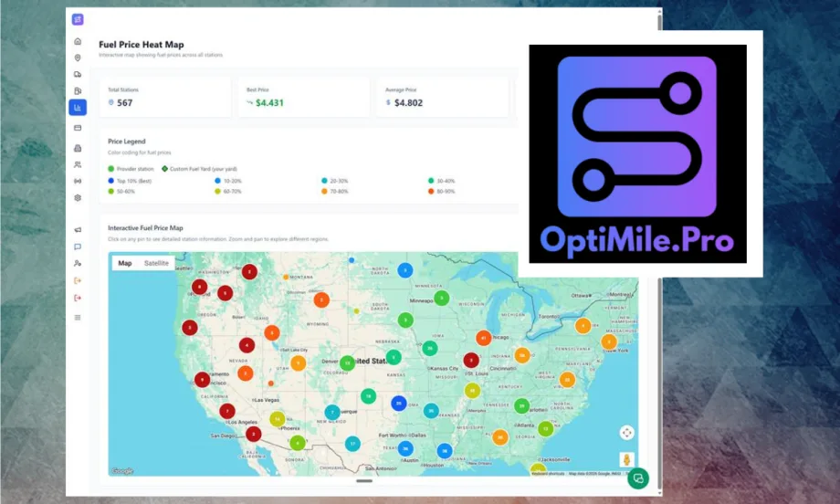Click the Street View pegman icon
This screenshot has height=504, width=840.
(x=626, y=459)
